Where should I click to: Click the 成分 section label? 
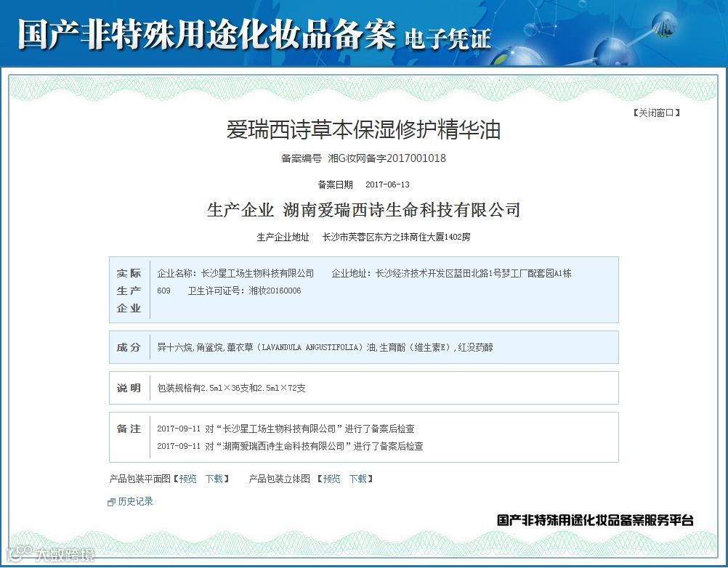point(129,347)
